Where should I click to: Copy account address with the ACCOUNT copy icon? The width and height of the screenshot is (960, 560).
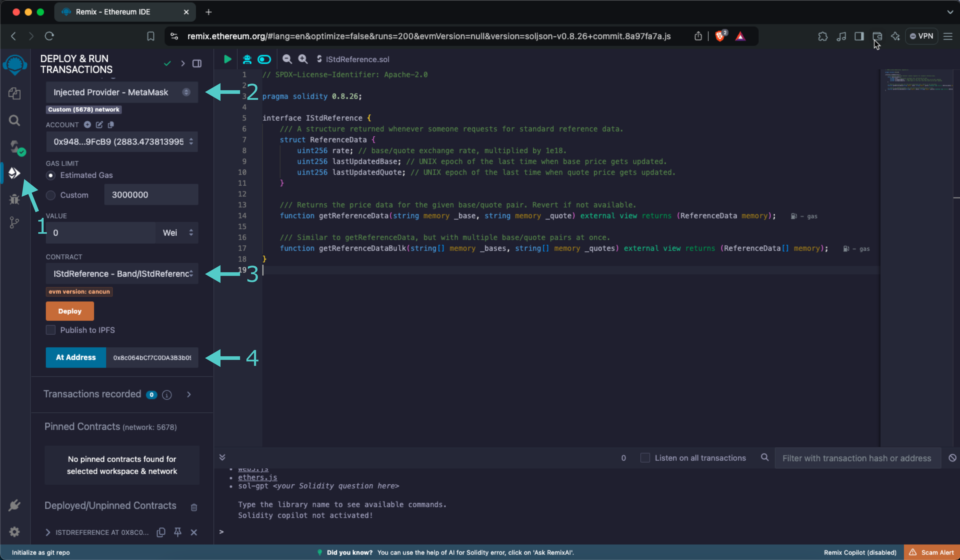pyautogui.click(x=111, y=125)
